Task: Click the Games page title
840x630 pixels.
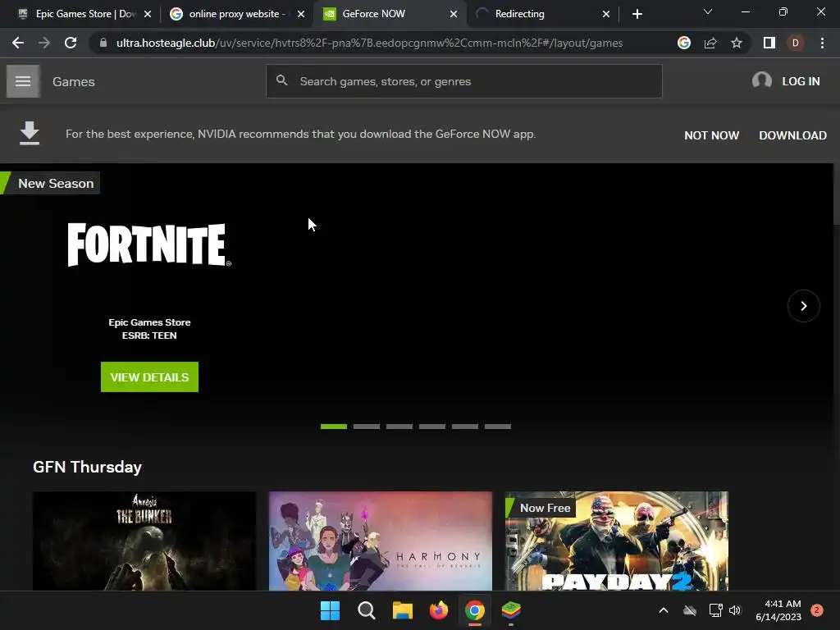Action: (x=73, y=81)
